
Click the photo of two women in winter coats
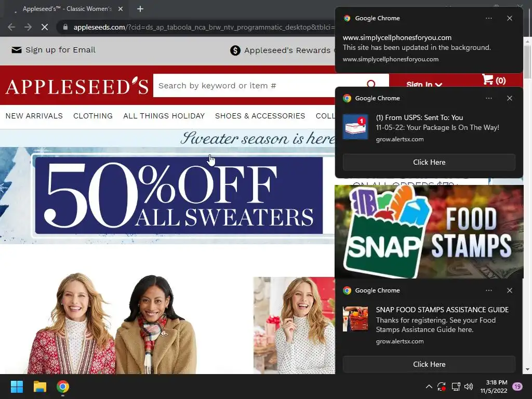click(x=112, y=323)
